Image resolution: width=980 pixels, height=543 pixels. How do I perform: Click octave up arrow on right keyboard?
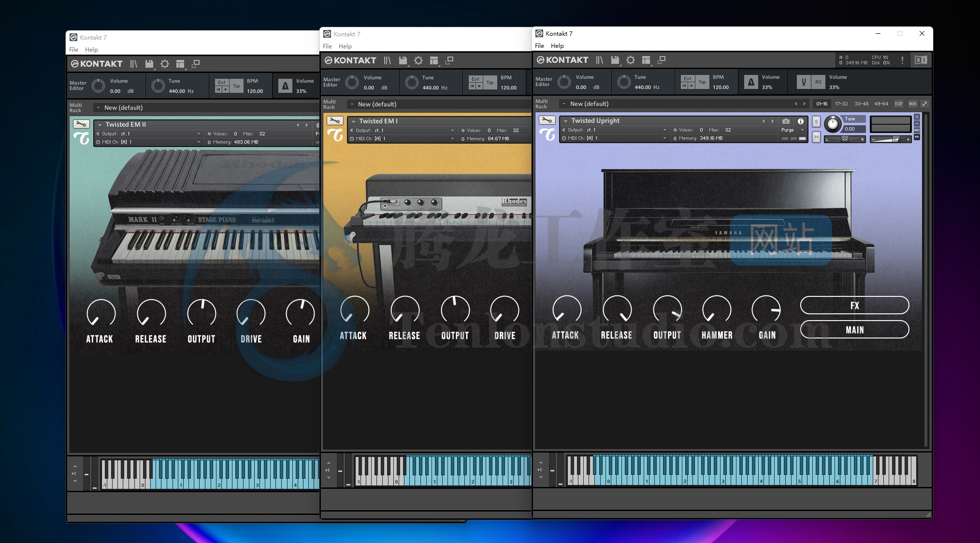pyautogui.click(x=540, y=462)
